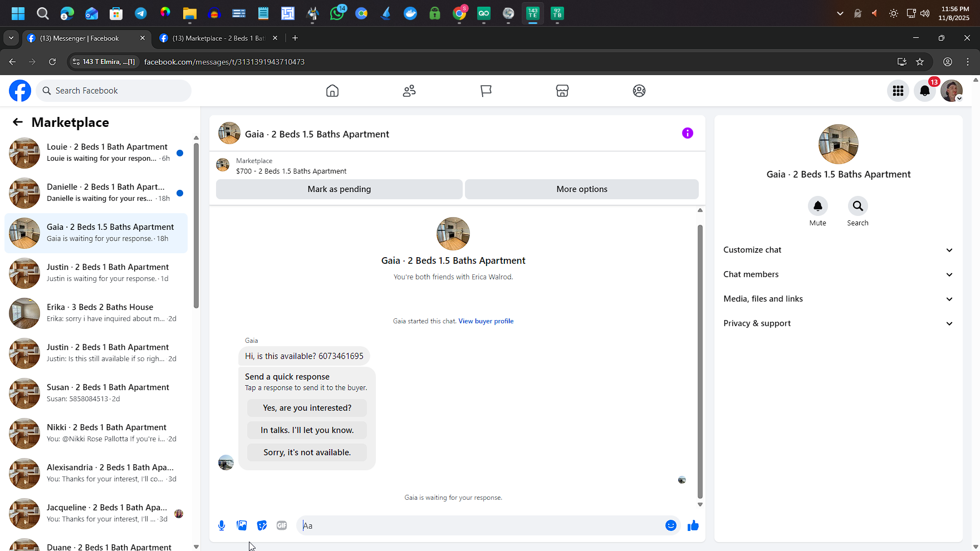Send a voice clip microphone icon
Image resolution: width=980 pixels, height=551 pixels.
(x=222, y=525)
